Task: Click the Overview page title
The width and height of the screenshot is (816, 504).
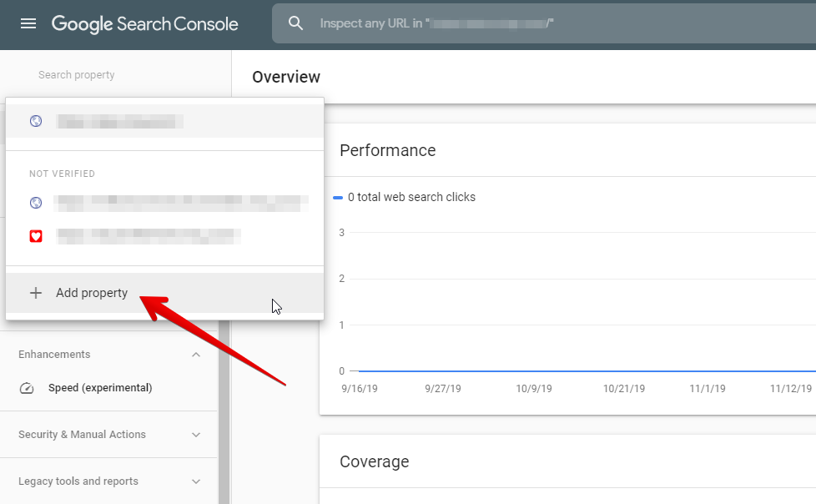Action: click(286, 77)
